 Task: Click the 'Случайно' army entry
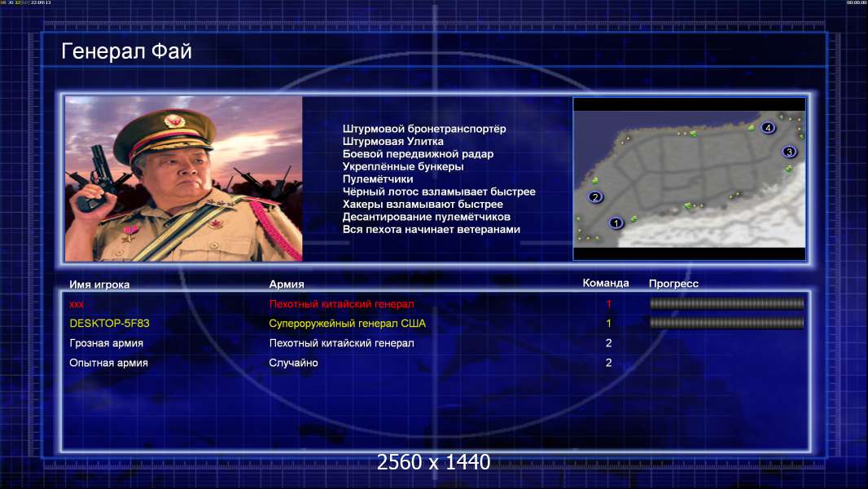293,363
